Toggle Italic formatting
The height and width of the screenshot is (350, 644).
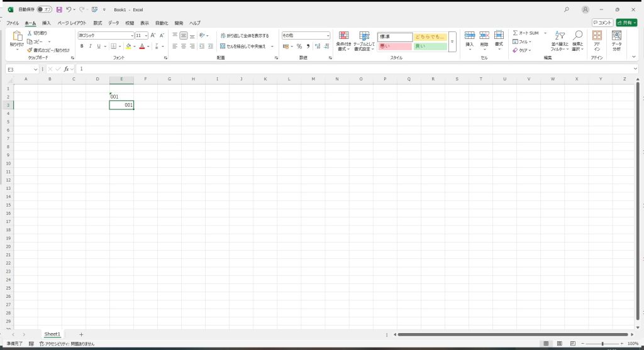tap(91, 46)
